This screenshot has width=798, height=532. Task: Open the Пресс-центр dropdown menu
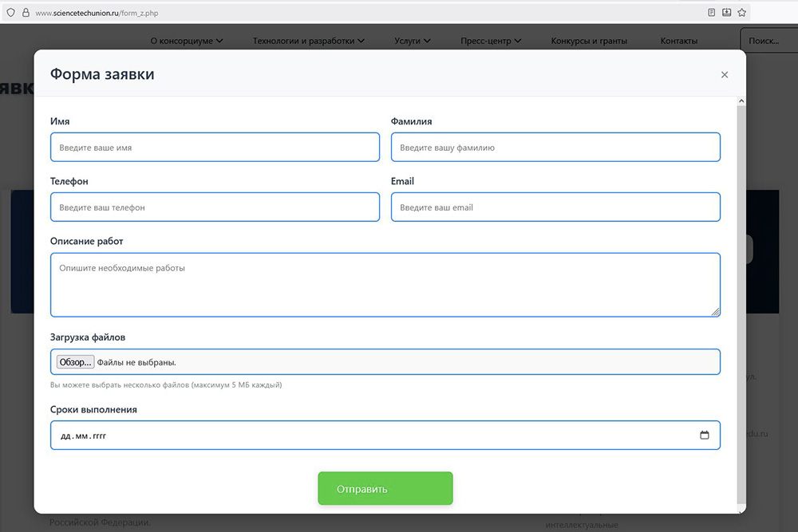pos(491,41)
